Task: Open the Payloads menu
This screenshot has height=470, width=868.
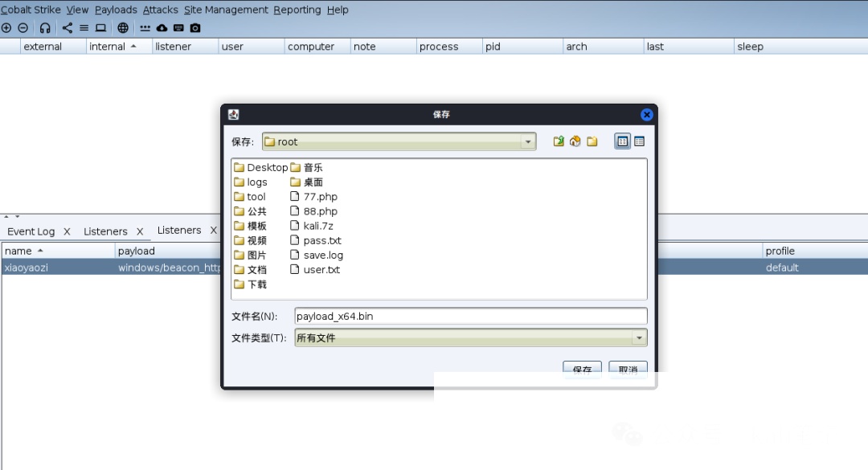Action: click(x=116, y=10)
